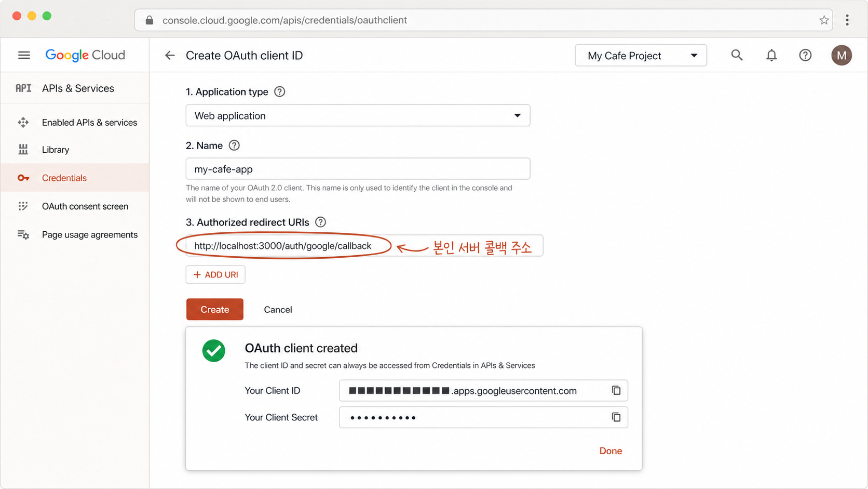Click the redirect URI input field
The image size is (868, 489).
364,246
